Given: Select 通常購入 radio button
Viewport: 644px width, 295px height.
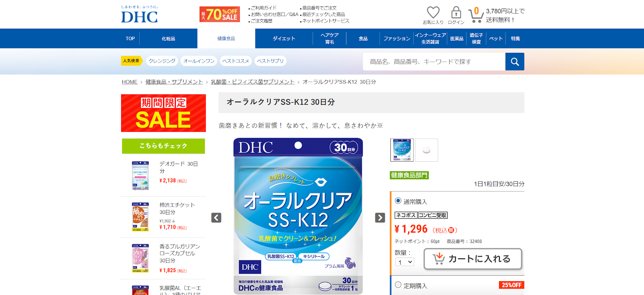Looking at the screenshot, I should click(398, 201).
